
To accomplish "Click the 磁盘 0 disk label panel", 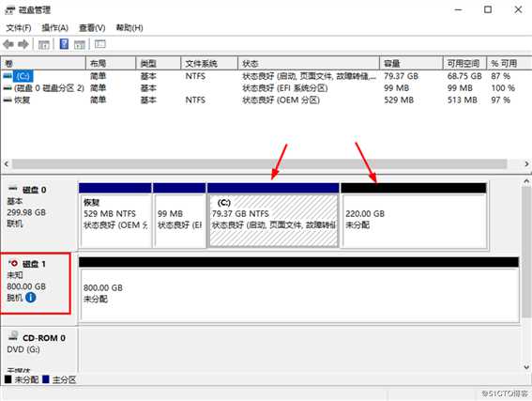I will (38, 215).
